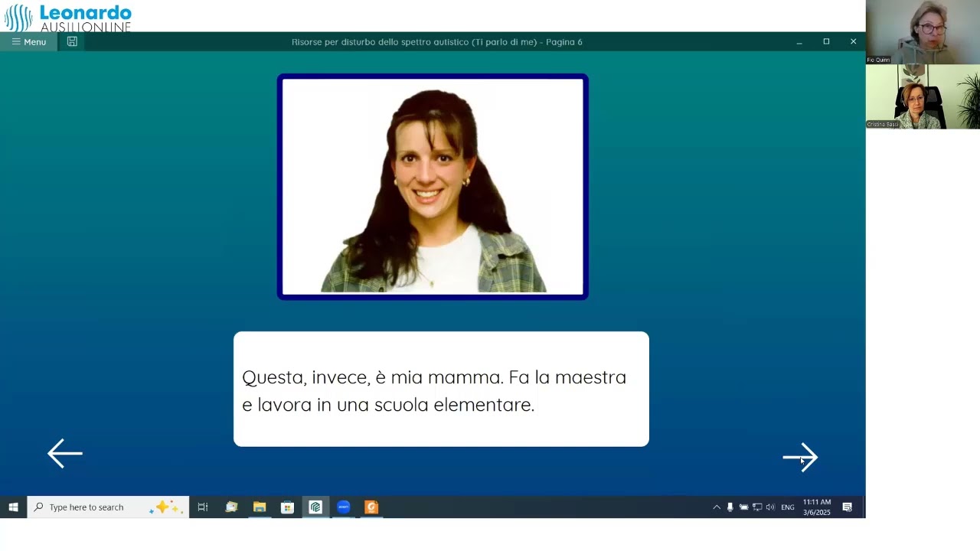Switch to the Zoom app on taskbar

click(x=344, y=507)
